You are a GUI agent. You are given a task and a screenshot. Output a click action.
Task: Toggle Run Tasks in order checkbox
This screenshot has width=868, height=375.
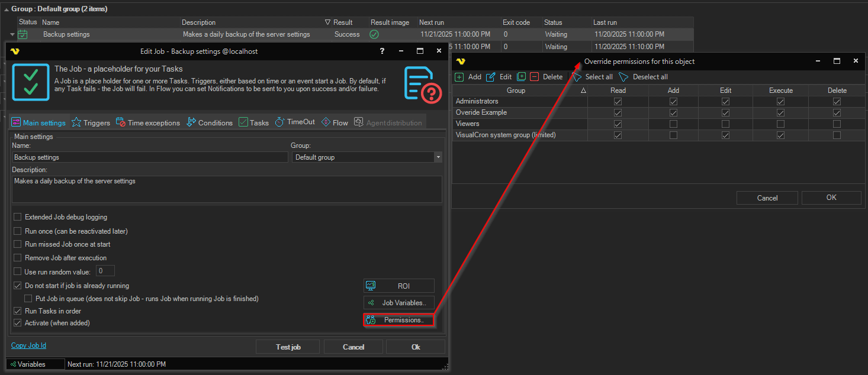point(17,311)
